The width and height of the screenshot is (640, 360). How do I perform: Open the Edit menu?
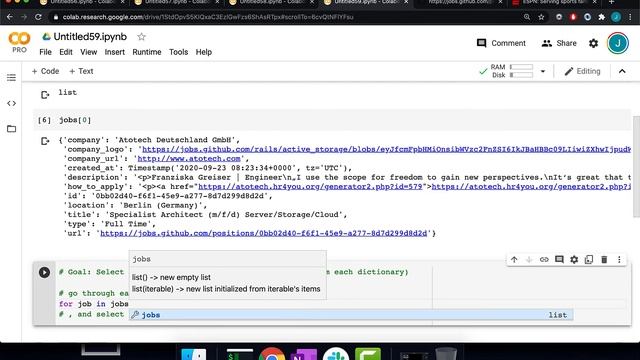click(x=66, y=52)
